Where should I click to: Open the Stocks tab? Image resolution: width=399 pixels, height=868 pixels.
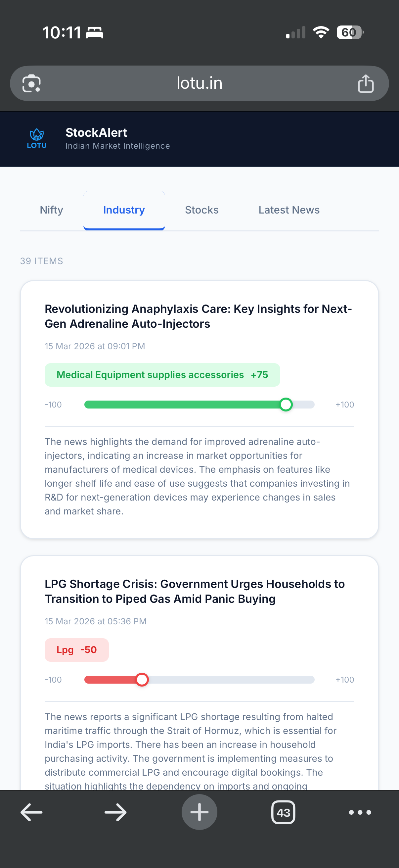(202, 210)
